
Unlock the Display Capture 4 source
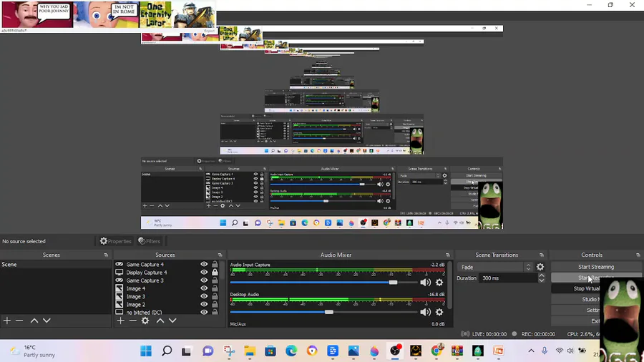coord(215,272)
